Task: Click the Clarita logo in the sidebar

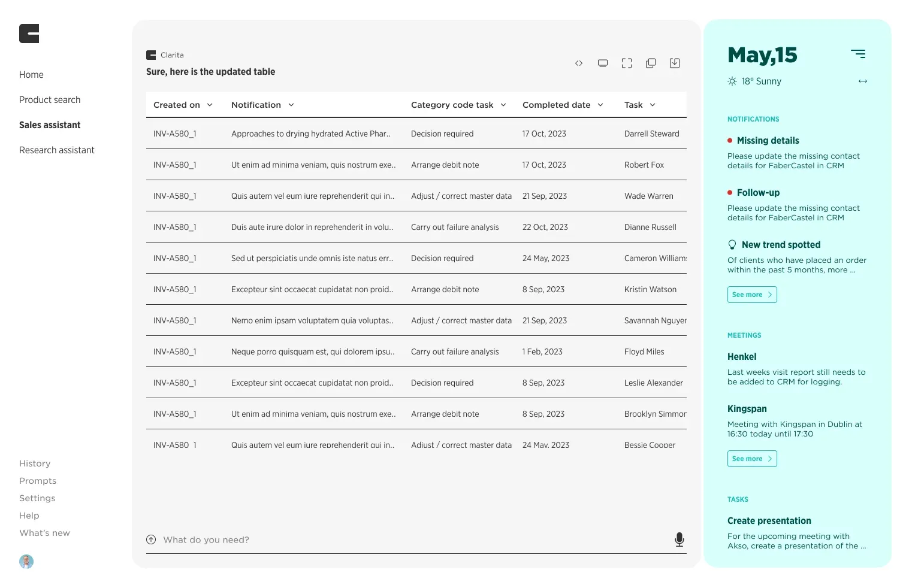Action: 29,34
